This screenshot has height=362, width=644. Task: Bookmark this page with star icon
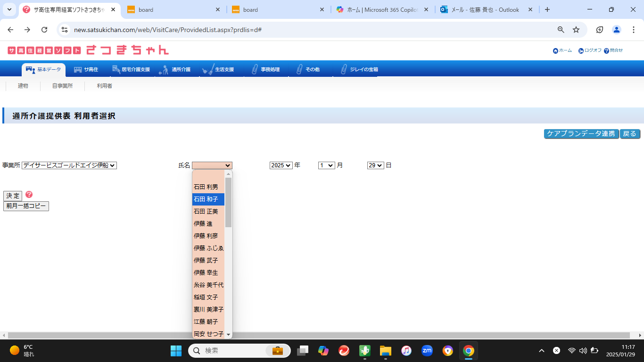point(576,30)
